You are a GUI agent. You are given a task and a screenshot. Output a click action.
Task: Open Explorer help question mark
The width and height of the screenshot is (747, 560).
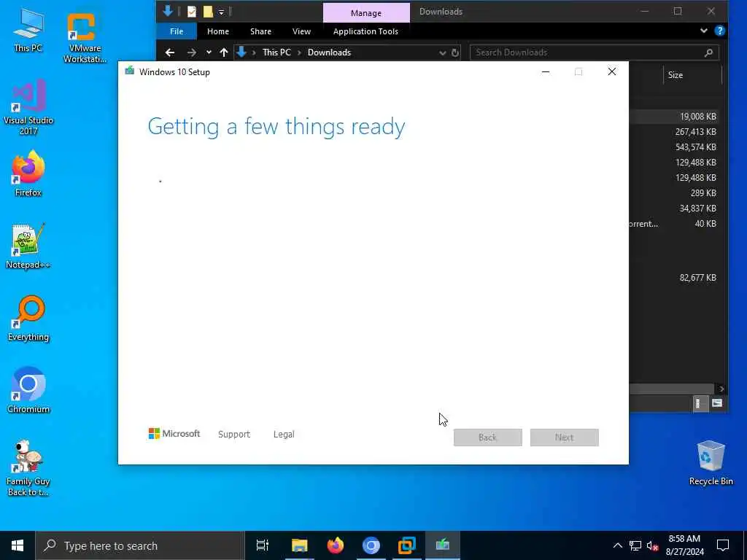[720, 31]
